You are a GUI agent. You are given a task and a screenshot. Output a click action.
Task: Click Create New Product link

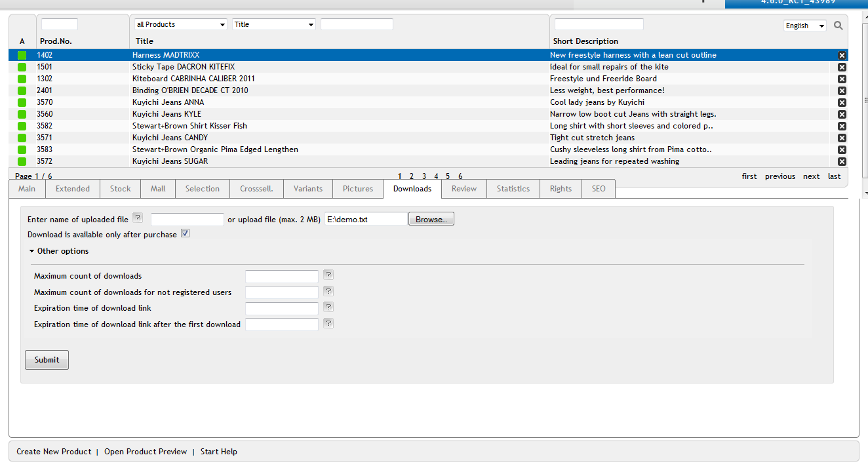tap(54, 452)
